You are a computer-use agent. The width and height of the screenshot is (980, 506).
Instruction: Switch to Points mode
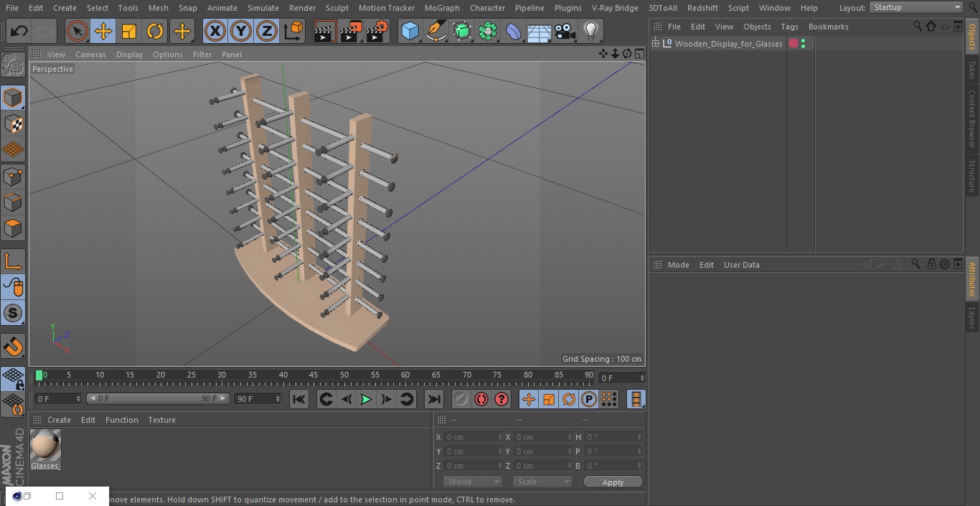point(13,176)
